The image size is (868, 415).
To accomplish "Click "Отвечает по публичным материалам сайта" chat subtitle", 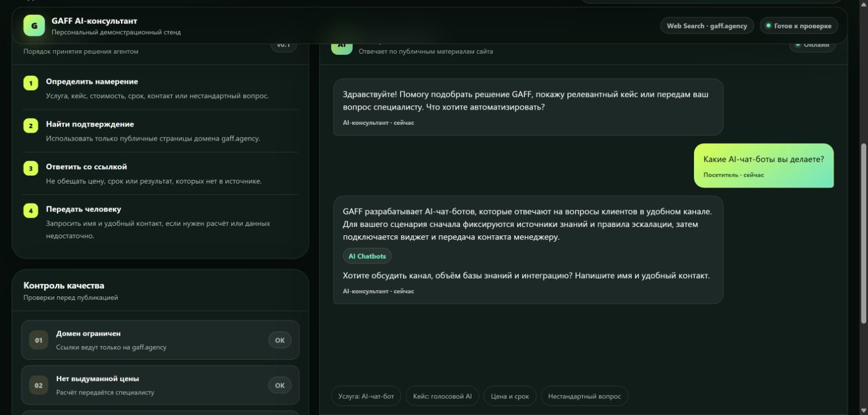I will coord(426,51).
